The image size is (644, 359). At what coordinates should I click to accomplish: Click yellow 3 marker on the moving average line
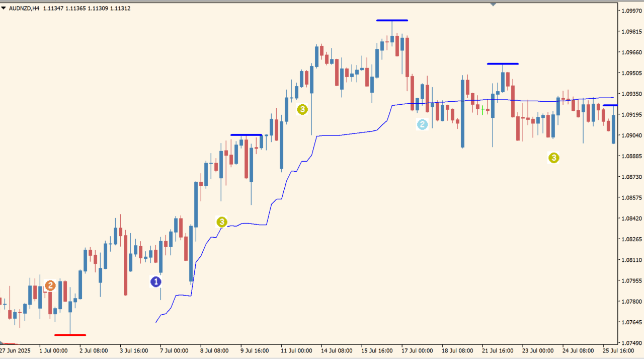coord(222,222)
